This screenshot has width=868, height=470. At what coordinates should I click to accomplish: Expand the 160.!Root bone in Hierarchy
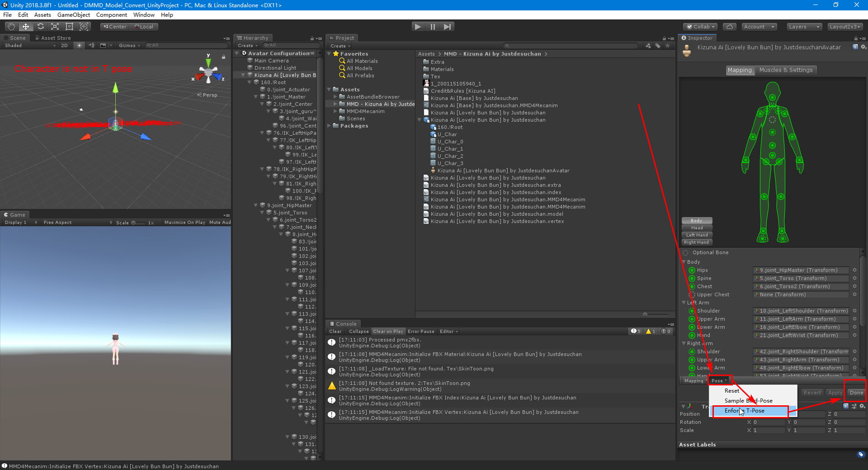point(249,82)
